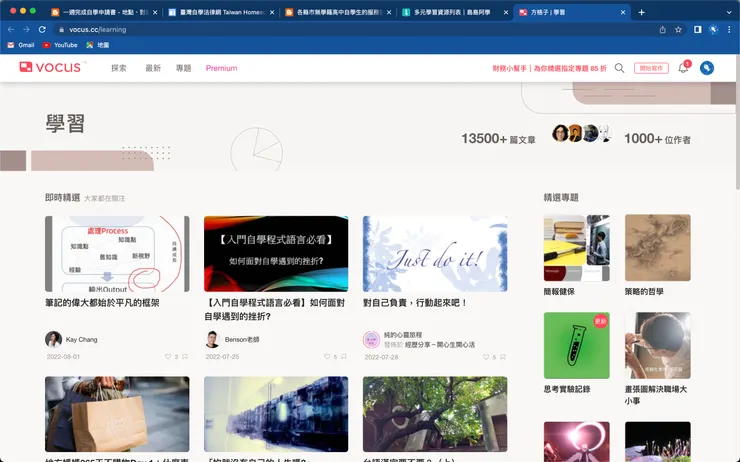Bookmark the Benson老師 article
The image size is (740, 462).
344,357
